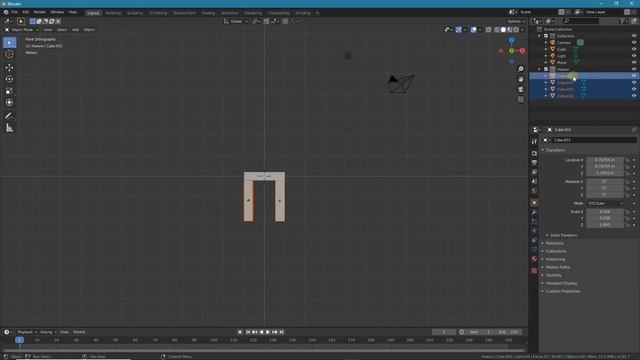
Task: Click the viewport pan hand icon
Action: 520,79
